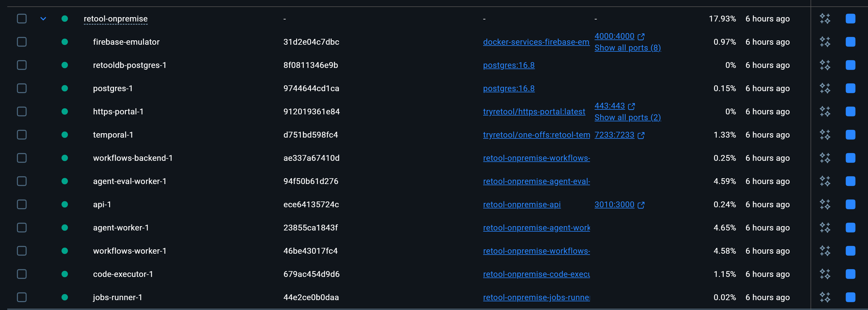Click the Gordon AI sparkle icon for firebase-emulator
This screenshot has width=868, height=310.
click(x=824, y=42)
